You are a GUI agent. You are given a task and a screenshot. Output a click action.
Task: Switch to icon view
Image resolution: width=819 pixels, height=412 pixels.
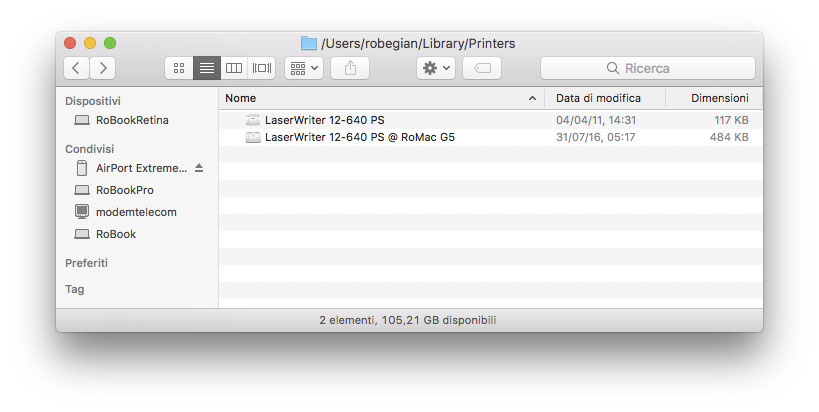tap(179, 68)
